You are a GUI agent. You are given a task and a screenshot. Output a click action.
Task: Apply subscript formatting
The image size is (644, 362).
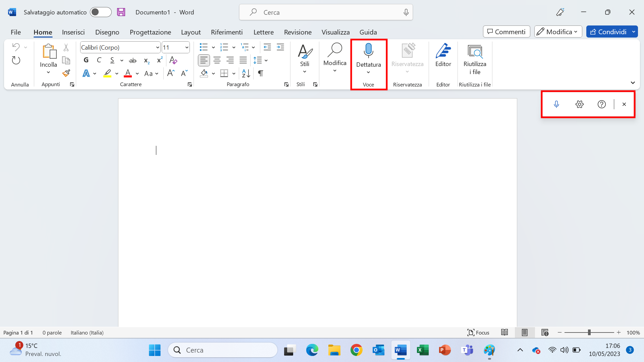pyautogui.click(x=146, y=60)
